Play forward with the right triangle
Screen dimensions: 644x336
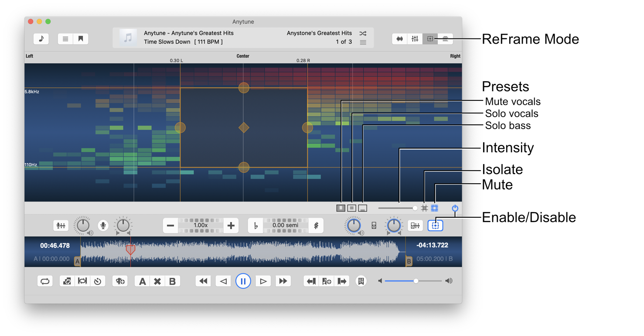point(263,281)
